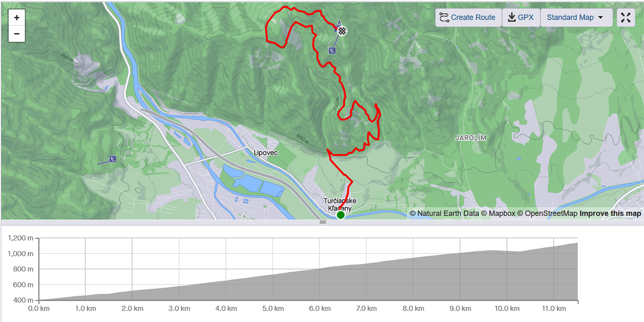The width and height of the screenshot is (644, 322).
Task: Zoom out of the map
Action: click(x=17, y=34)
